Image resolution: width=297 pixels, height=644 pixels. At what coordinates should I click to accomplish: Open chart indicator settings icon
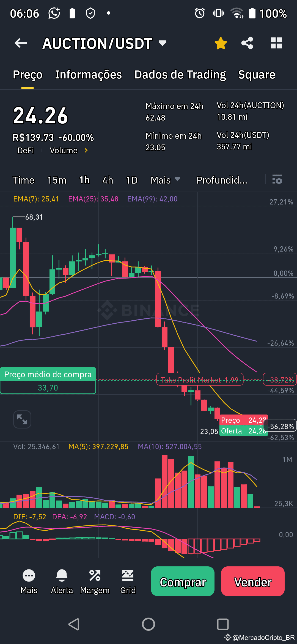277,179
